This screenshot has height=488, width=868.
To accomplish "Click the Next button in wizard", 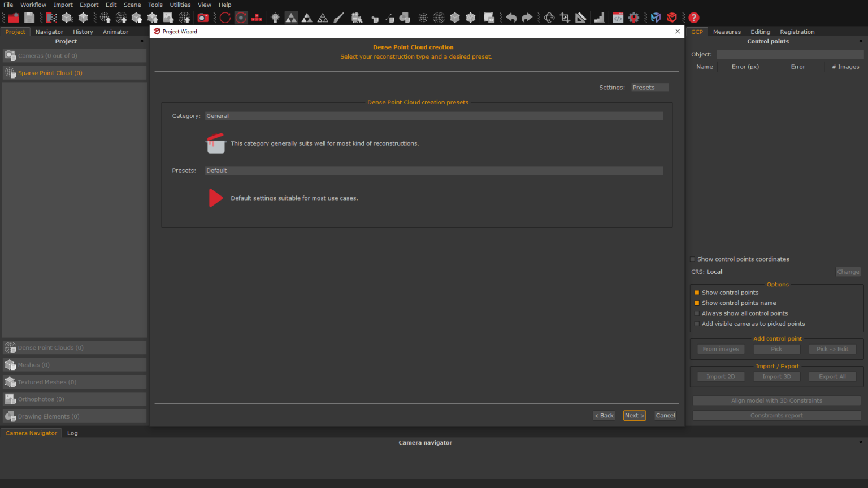I will 634,415.
